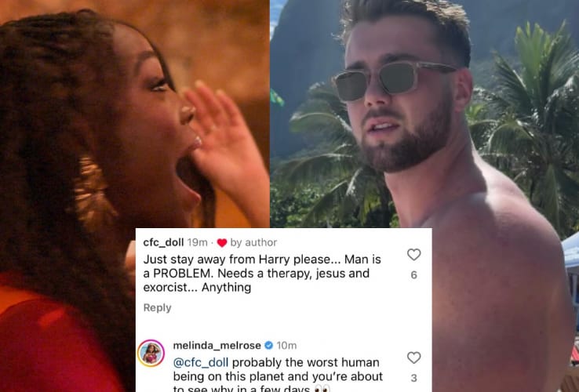
Task: Click the eyes emoji in melinda_melrose's reply
Action: [322, 389]
